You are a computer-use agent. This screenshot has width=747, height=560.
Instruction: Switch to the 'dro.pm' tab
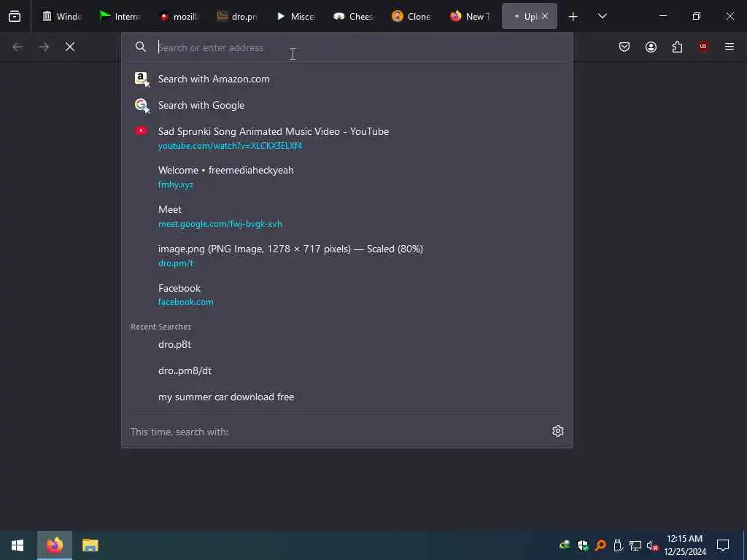237,16
